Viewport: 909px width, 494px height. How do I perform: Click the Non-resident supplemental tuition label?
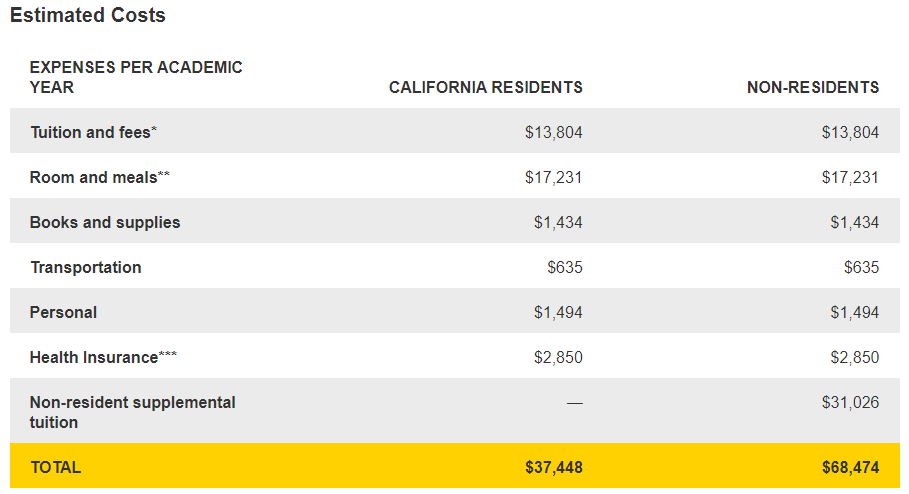point(133,412)
